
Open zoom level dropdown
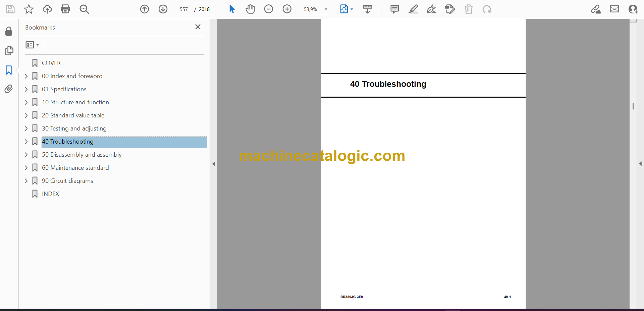click(x=326, y=9)
